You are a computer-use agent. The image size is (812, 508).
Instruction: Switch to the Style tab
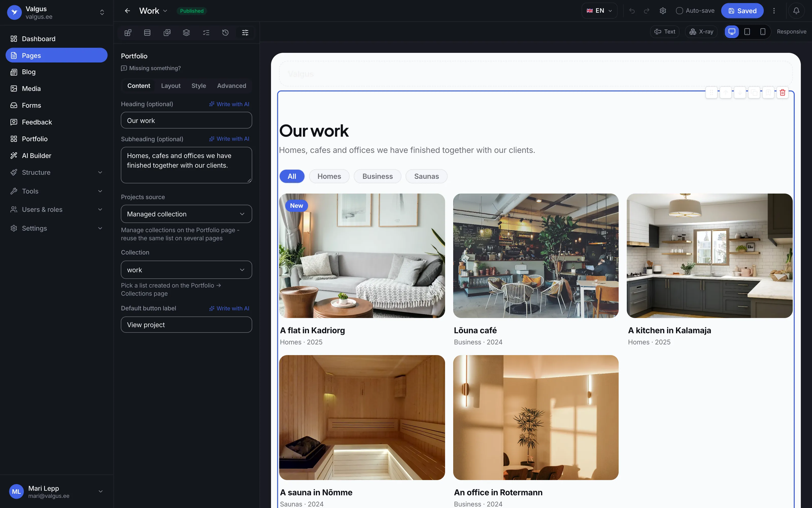[199, 86]
